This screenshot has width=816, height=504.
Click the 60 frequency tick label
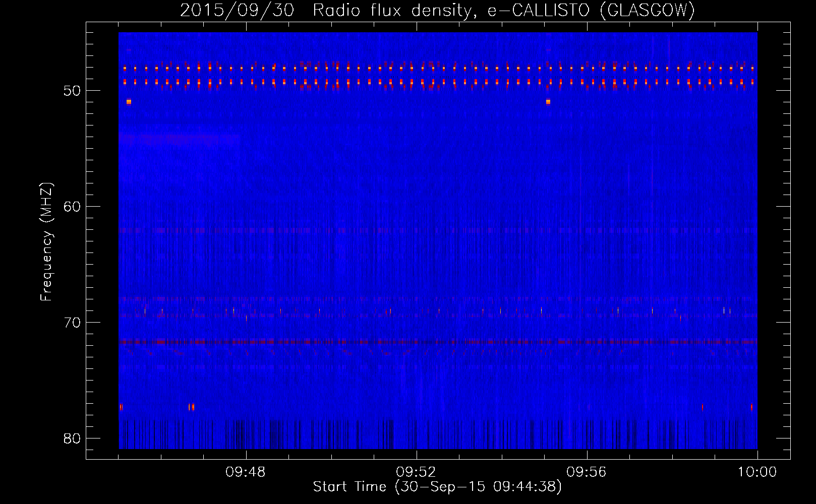(x=72, y=207)
